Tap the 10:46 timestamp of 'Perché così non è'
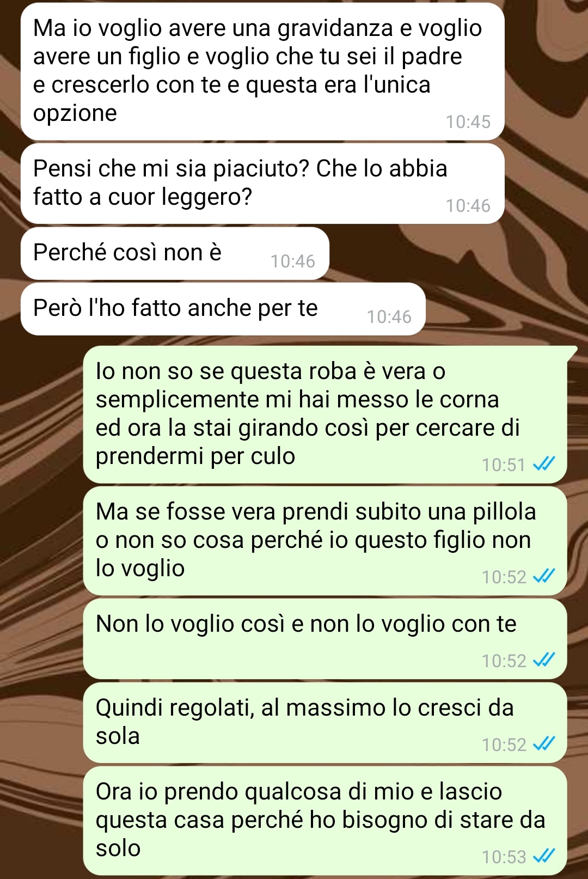The height and width of the screenshot is (879, 588). click(293, 261)
